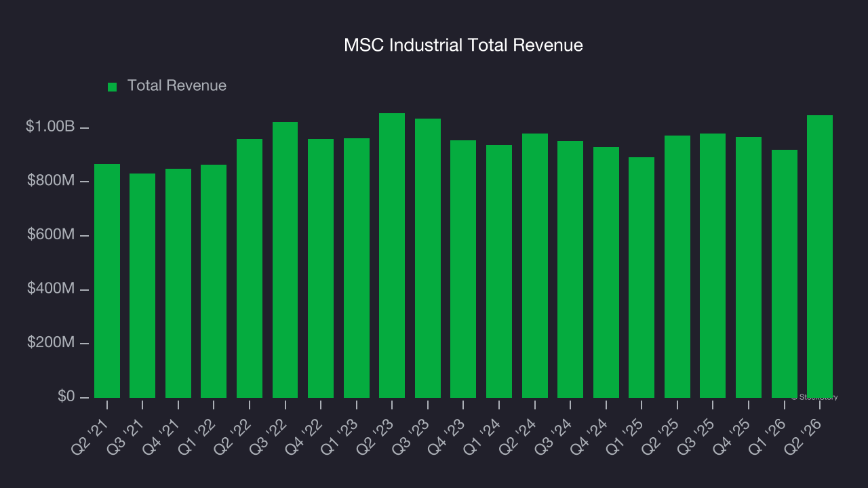Select the Q3 '22 revenue bar
The image size is (868, 488).
tap(285, 260)
